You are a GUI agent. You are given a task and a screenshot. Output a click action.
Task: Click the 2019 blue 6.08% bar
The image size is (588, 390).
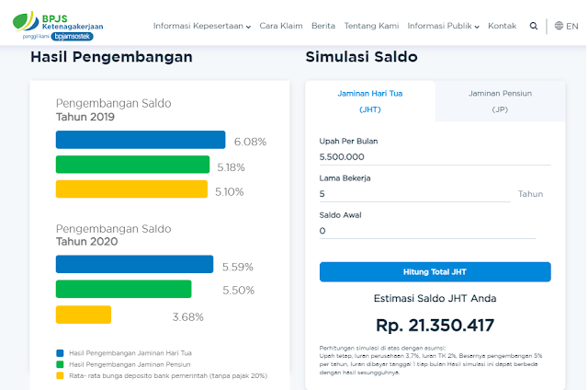pos(141,140)
